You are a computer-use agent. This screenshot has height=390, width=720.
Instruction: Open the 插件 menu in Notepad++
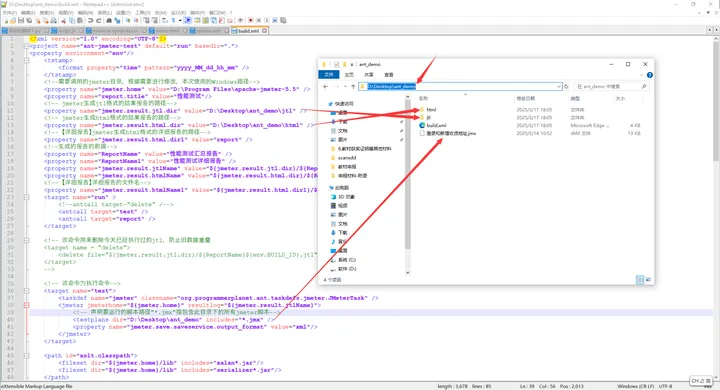[197, 12]
